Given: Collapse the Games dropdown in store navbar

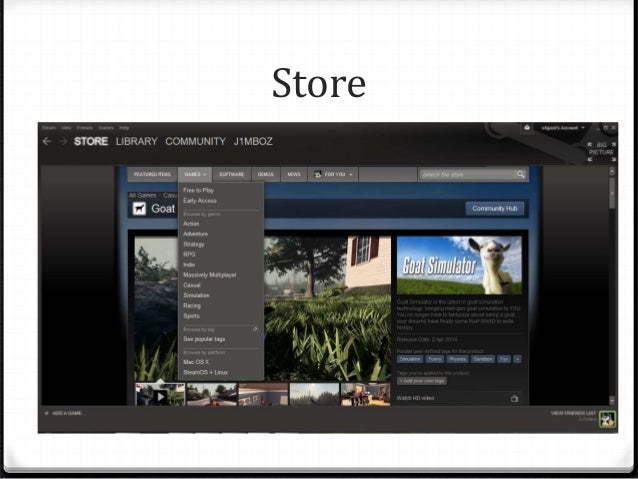Looking at the screenshot, I should tap(195, 174).
